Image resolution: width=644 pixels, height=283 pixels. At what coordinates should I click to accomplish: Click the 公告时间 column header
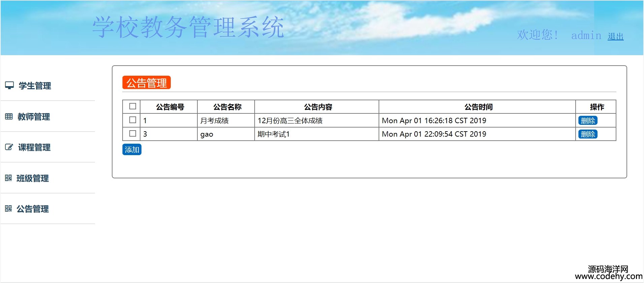point(478,107)
